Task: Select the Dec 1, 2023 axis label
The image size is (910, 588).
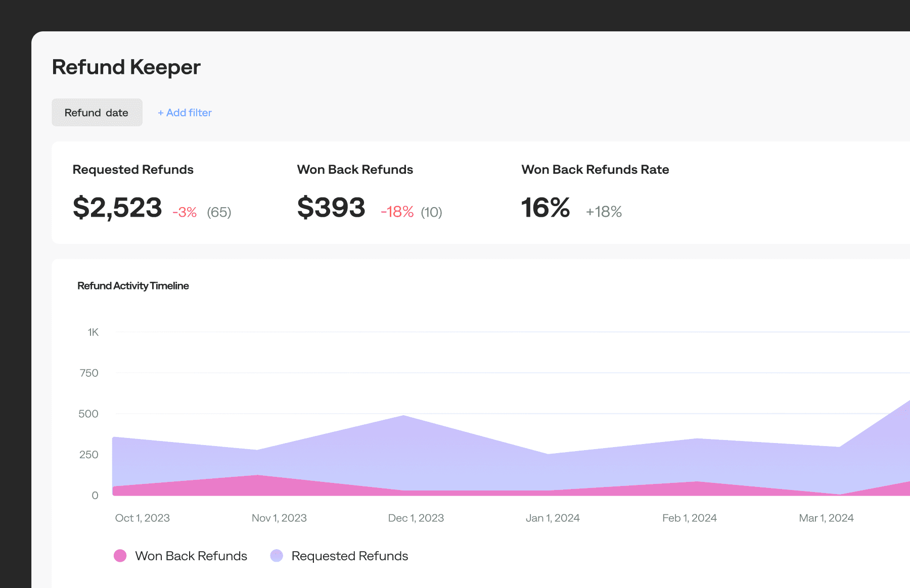Action: coord(416,518)
